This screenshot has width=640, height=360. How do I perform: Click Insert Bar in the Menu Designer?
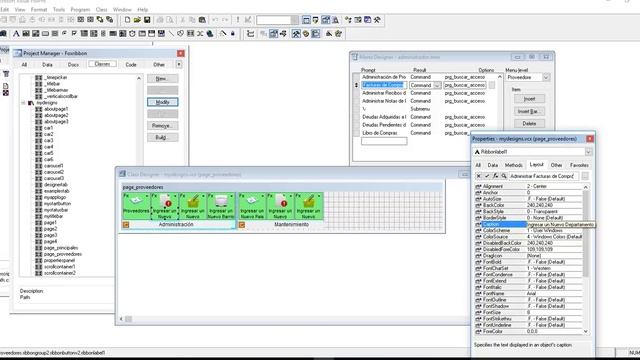(529, 111)
